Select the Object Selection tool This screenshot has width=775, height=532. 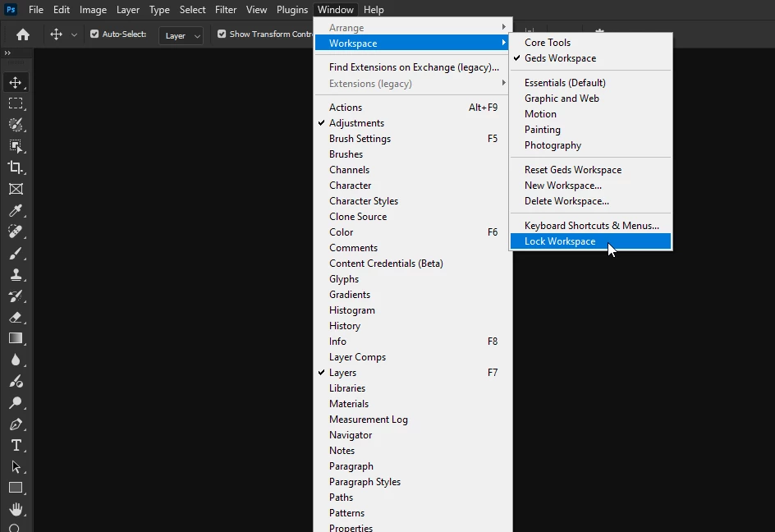[16, 146]
